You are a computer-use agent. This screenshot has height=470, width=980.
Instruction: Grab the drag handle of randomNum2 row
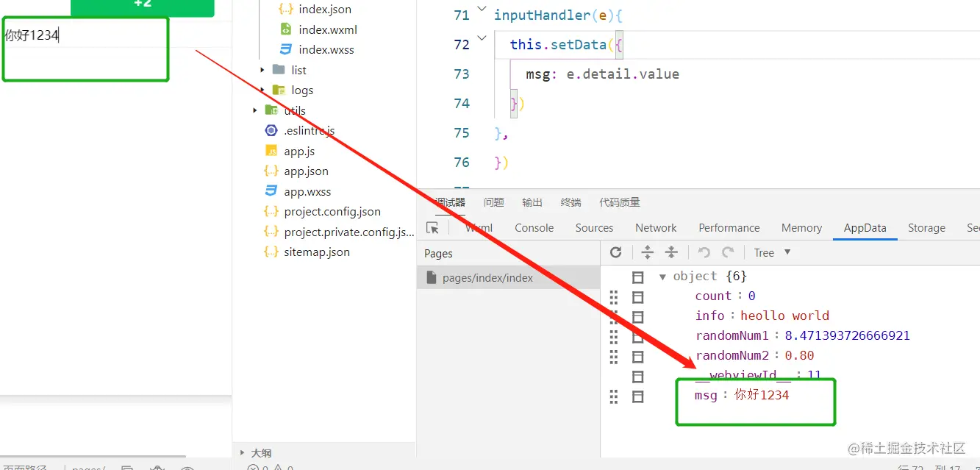coord(614,357)
